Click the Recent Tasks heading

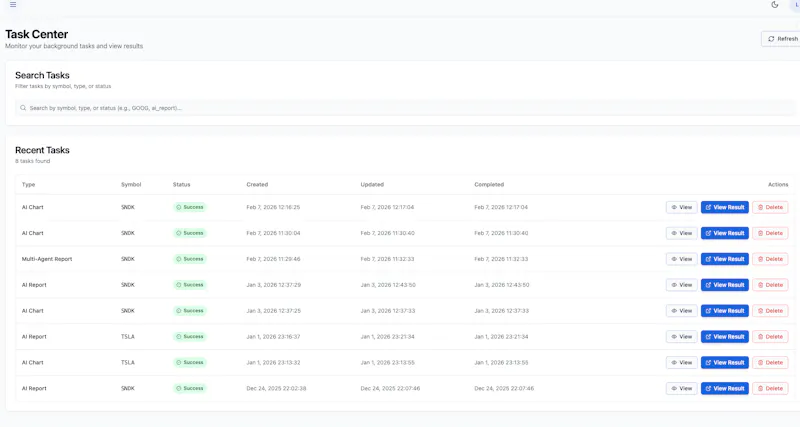[42, 150]
